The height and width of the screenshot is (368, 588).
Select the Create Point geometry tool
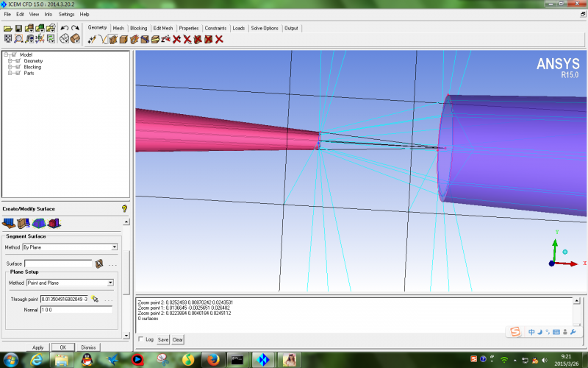[x=92, y=39]
